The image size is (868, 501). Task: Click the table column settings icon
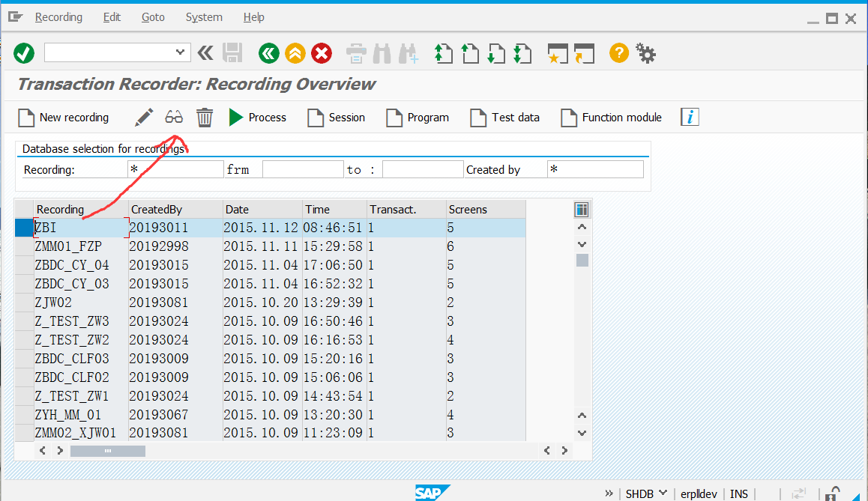(582, 210)
